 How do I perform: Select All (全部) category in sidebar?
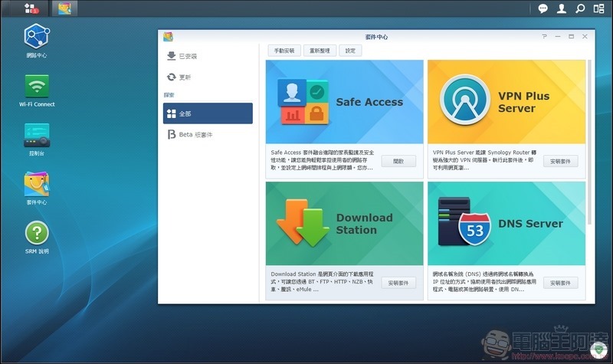click(x=208, y=113)
